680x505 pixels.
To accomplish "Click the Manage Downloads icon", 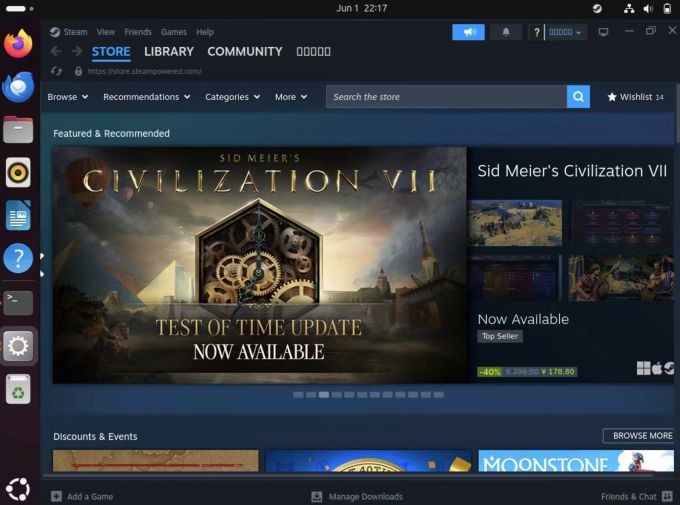I will 317,496.
